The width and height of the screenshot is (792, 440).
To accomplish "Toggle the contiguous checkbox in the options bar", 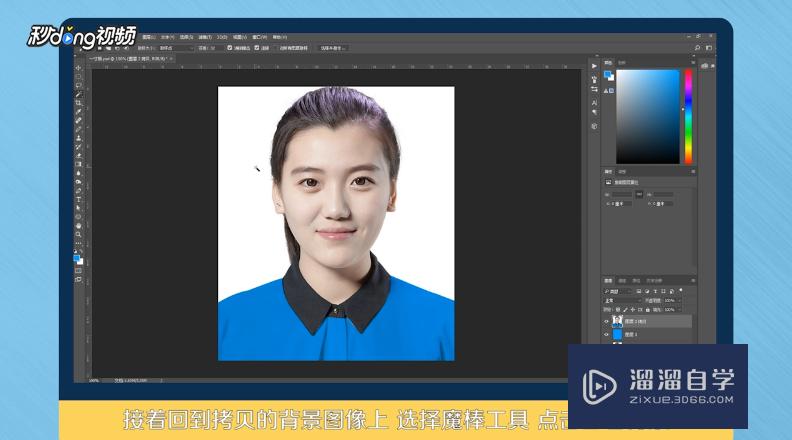I will coord(257,47).
